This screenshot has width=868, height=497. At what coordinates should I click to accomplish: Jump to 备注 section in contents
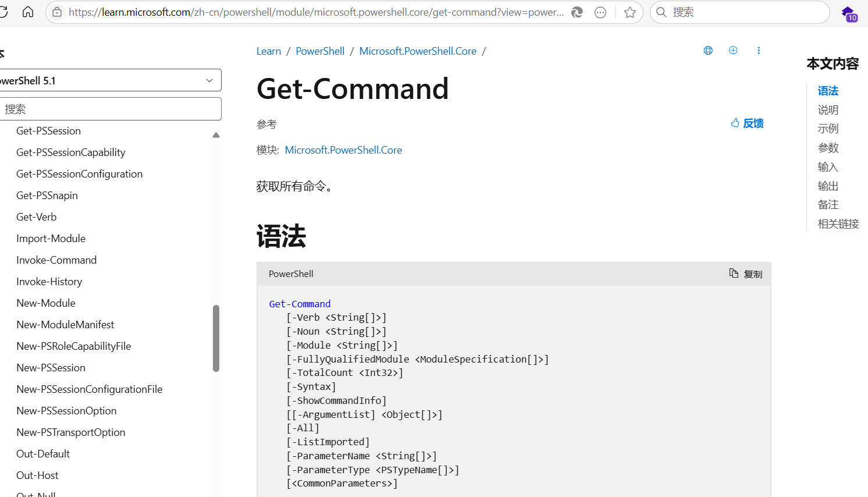[x=828, y=205]
